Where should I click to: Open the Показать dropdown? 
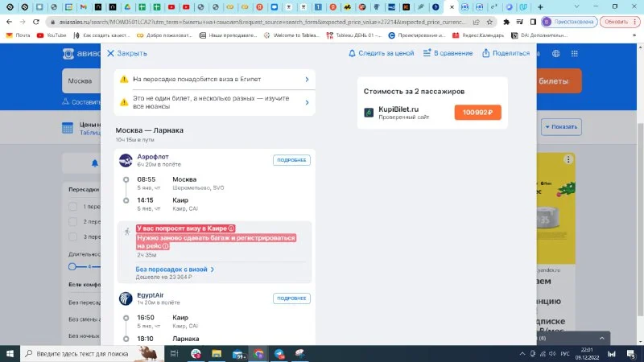tap(561, 126)
